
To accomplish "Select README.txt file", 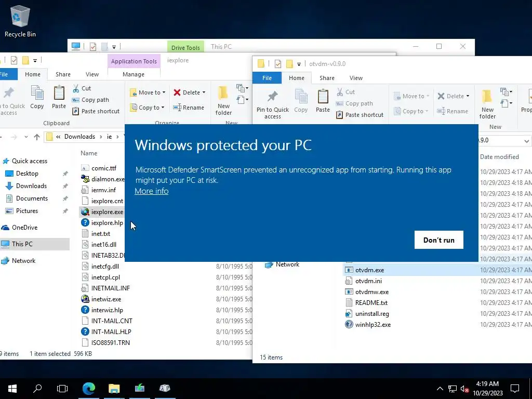I will click(x=371, y=303).
